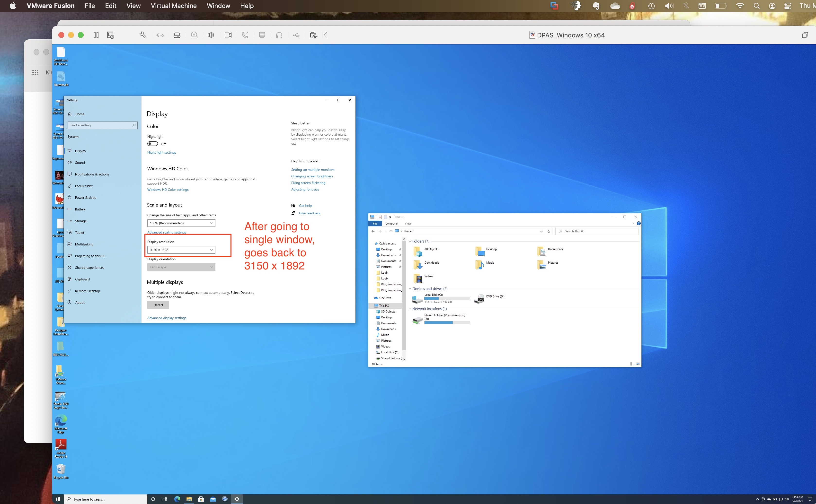Select Power & sleep in sidebar
Viewport: 816px width, 504px height.
coord(85,198)
